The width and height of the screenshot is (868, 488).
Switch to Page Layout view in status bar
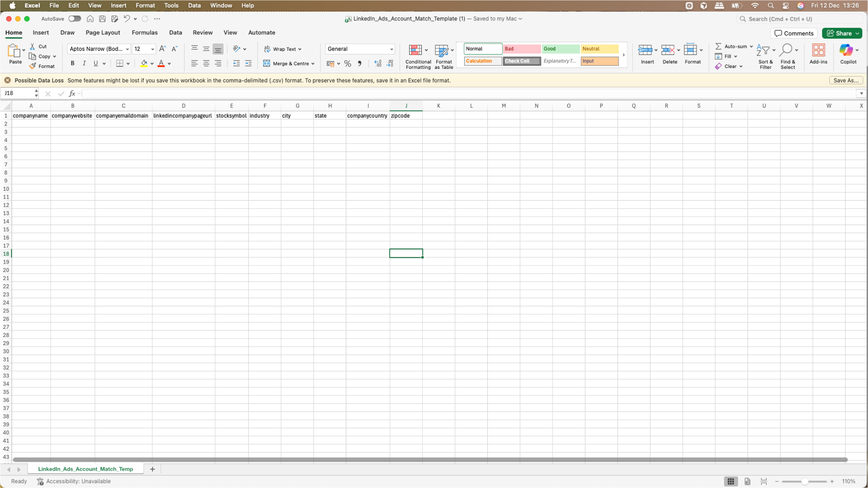pyautogui.click(x=747, y=482)
